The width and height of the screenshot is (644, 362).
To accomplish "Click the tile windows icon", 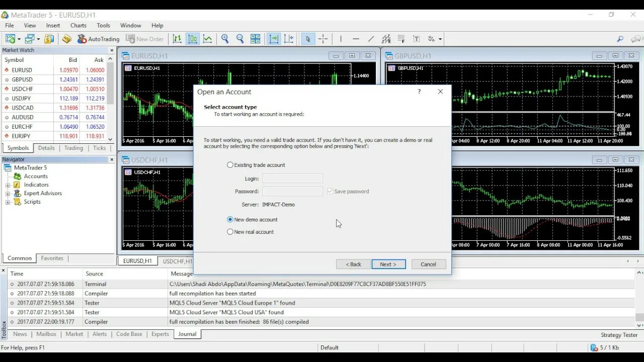I will (x=256, y=39).
